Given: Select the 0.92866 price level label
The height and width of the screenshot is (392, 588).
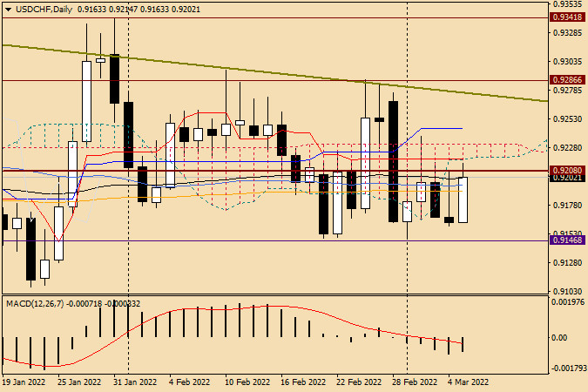Looking at the screenshot, I should pos(567,79).
